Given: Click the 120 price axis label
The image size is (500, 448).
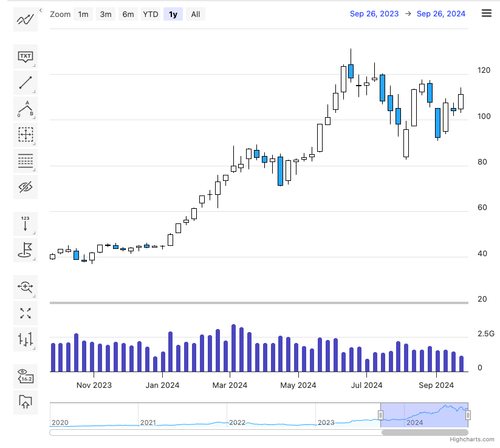Looking at the screenshot, I should coord(484,70).
